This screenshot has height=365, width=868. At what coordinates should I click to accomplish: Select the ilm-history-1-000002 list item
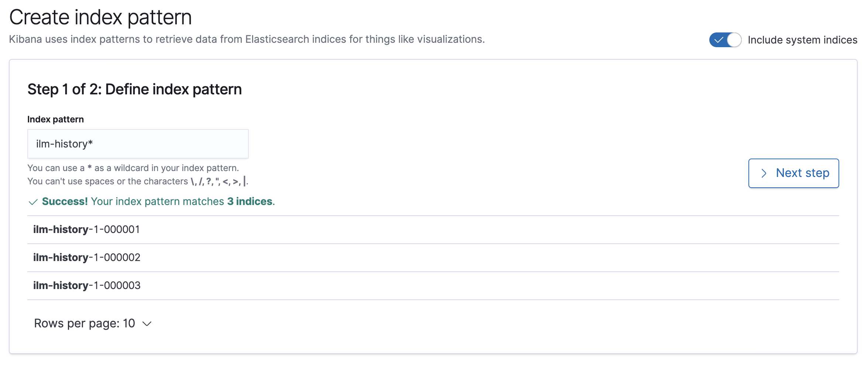tap(86, 257)
